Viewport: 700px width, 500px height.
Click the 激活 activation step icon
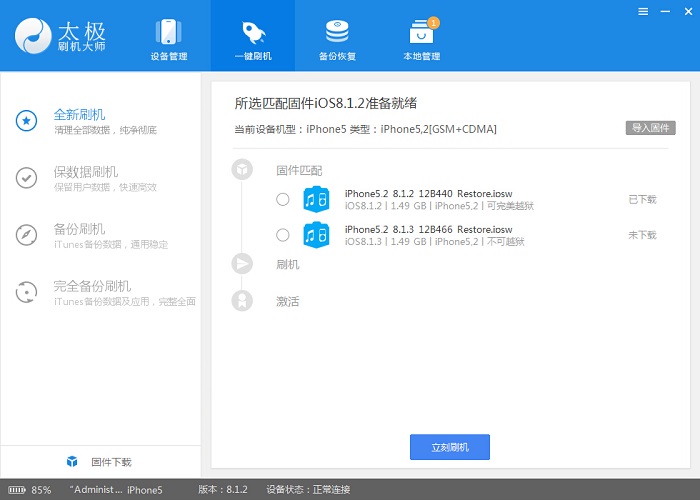click(242, 301)
